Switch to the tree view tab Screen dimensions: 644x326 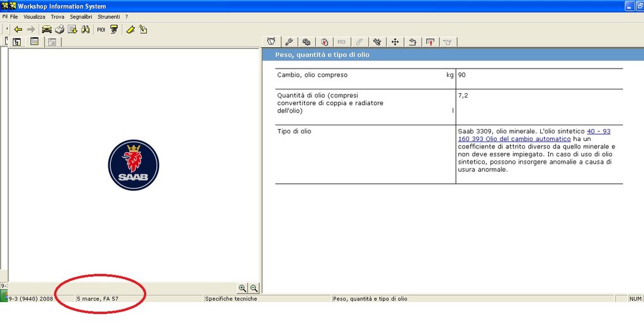pyautogui.click(x=17, y=42)
